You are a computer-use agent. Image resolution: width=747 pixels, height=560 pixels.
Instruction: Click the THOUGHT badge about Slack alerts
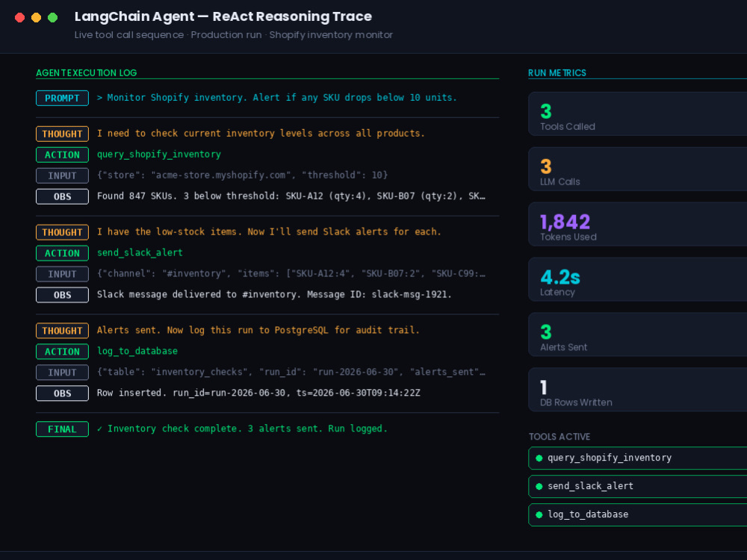point(63,232)
